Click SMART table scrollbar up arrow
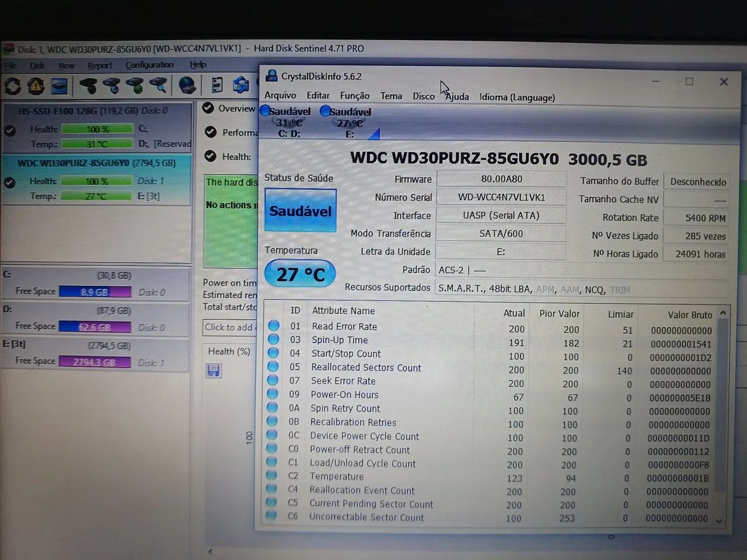 [722, 313]
